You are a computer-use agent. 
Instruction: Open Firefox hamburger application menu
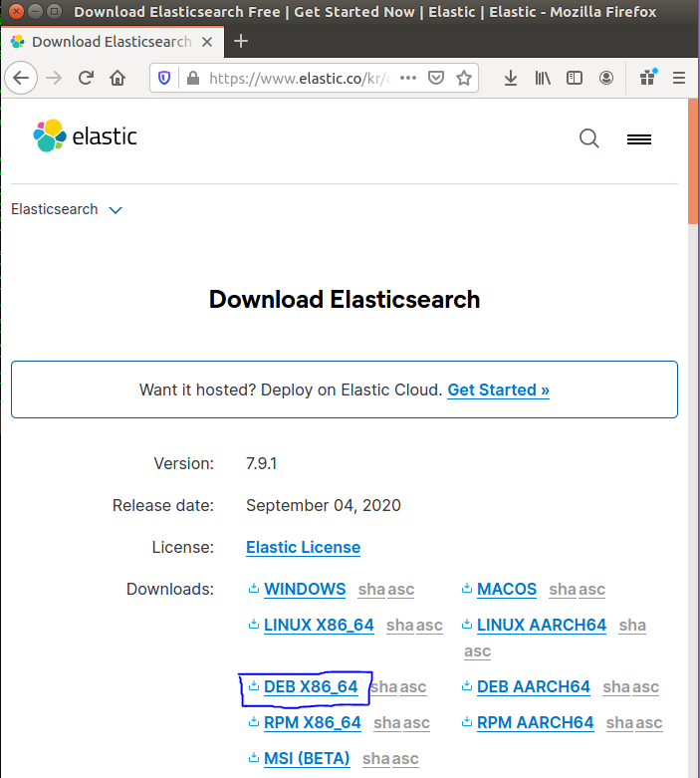coord(679,78)
